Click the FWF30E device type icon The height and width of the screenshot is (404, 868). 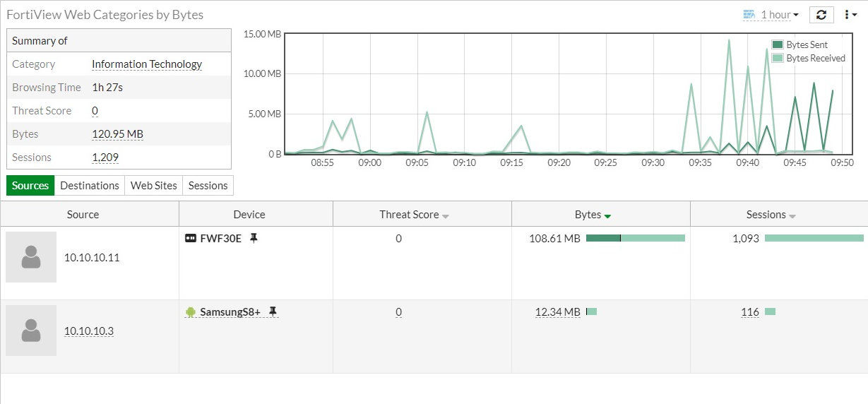click(x=190, y=239)
